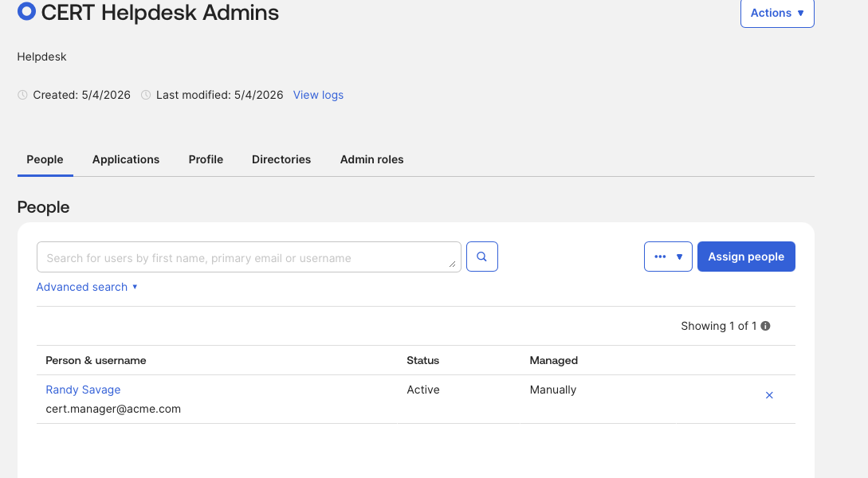Screen dimensions: 868x478
Task: Open the Actions dropdown
Action: tap(777, 13)
